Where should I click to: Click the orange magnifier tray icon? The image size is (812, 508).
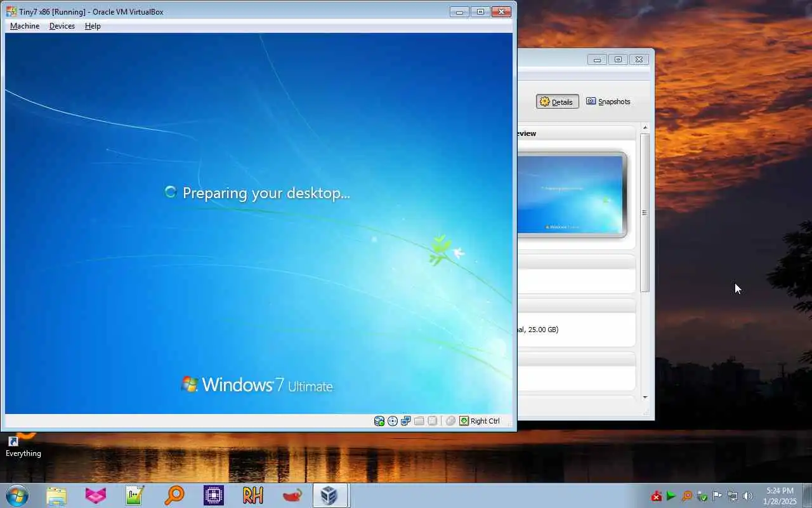[686, 496]
